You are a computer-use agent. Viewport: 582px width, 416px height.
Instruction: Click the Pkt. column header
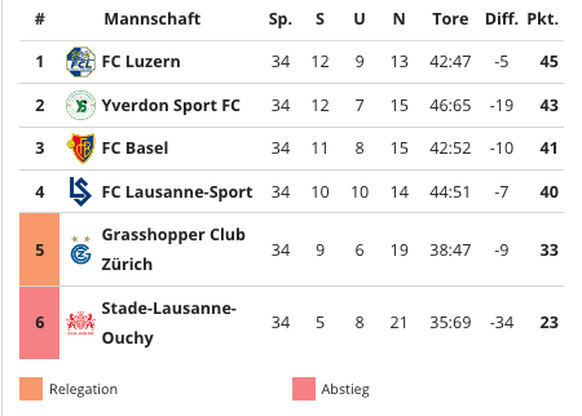[543, 19]
